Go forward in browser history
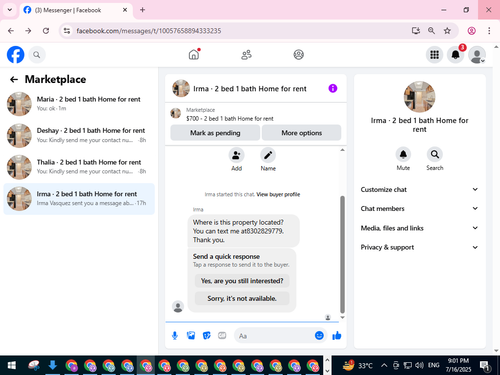 pos(28,31)
